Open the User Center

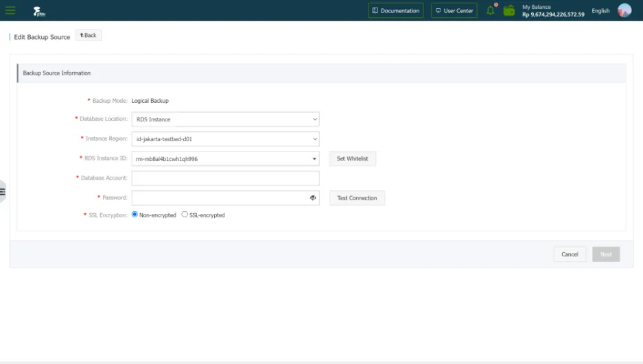coord(454,11)
